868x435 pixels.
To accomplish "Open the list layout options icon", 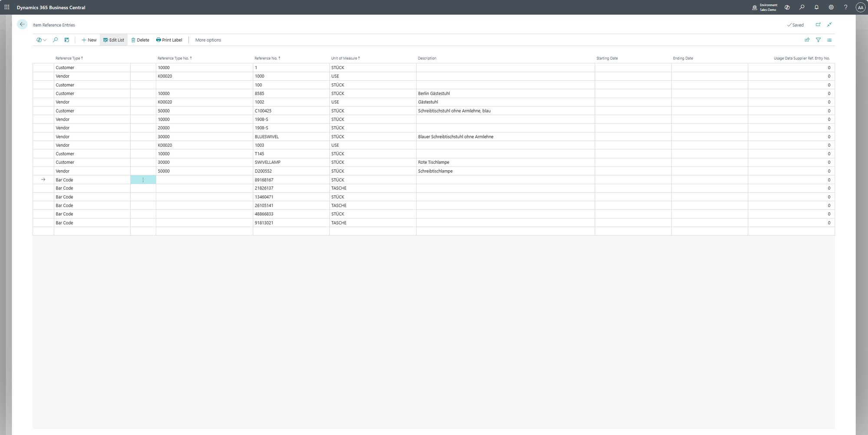I will pos(829,40).
